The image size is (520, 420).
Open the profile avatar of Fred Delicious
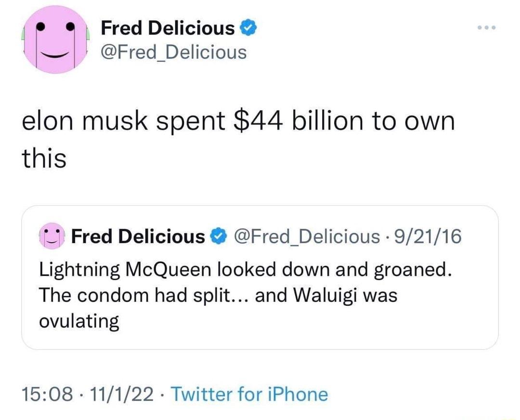(55, 41)
